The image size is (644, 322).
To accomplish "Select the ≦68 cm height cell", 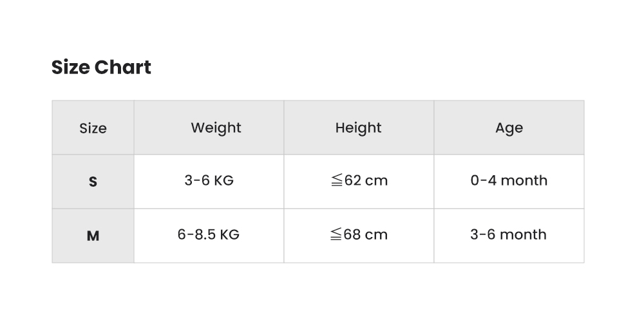I will click(358, 234).
